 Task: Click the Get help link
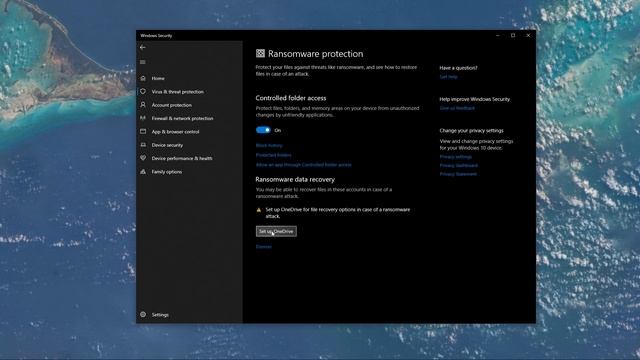pyautogui.click(x=448, y=77)
